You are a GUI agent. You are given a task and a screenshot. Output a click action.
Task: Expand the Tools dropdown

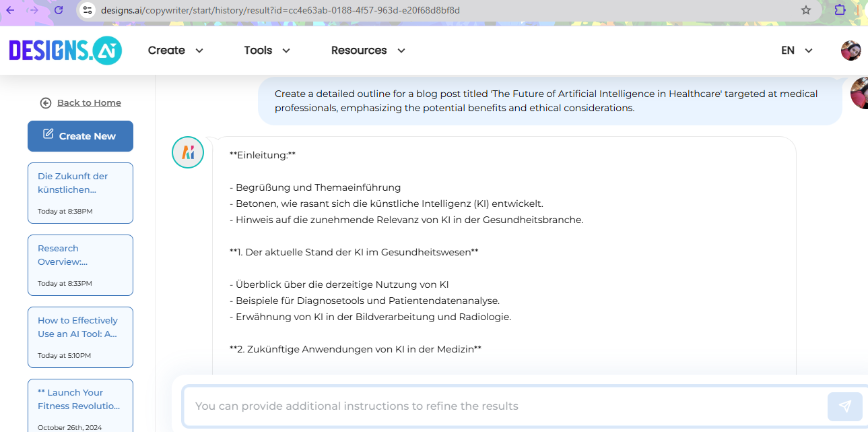point(267,50)
